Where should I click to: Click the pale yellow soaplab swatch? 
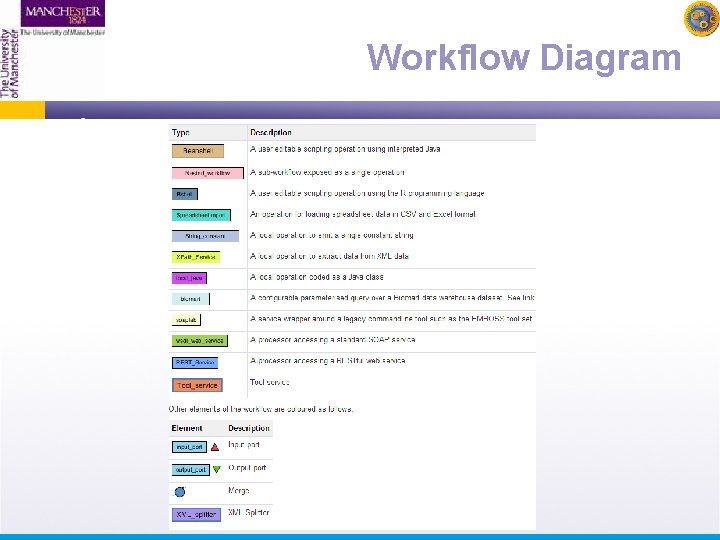[186, 320]
